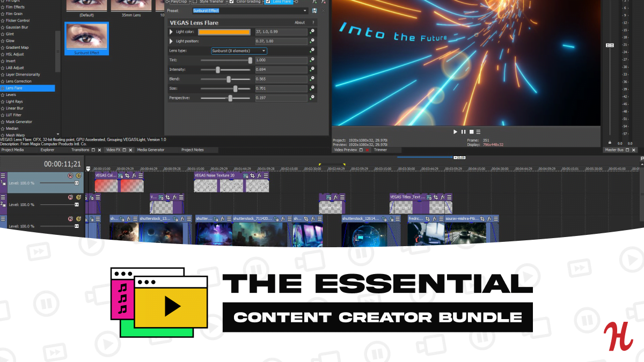
Task: Play the video preview
Action: pyautogui.click(x=456, y=131)
